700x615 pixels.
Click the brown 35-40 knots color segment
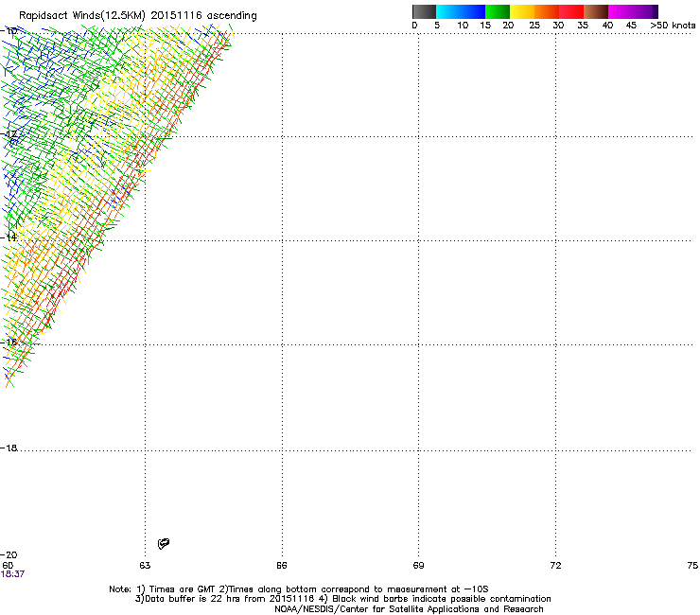[x=596, y=11]
